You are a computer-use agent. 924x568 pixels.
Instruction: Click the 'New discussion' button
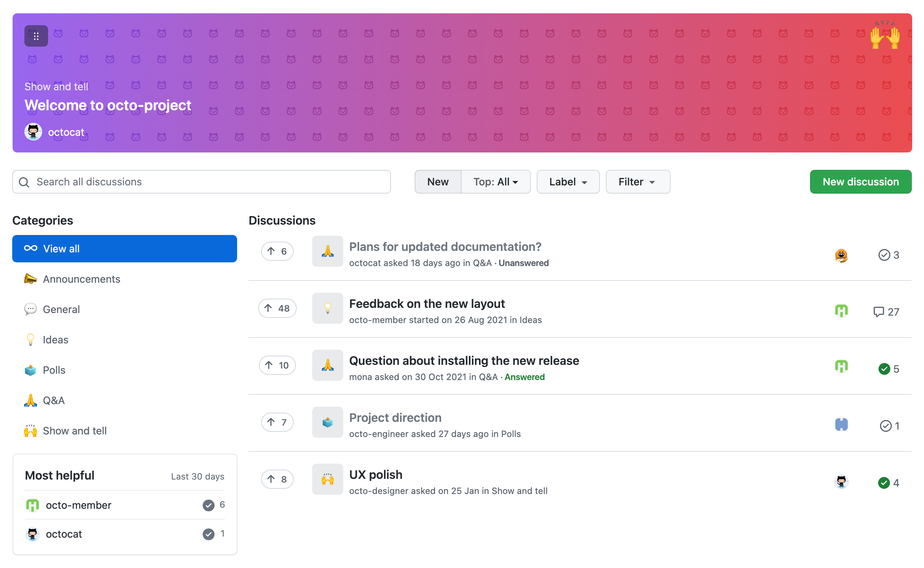(x=860, y=181)
